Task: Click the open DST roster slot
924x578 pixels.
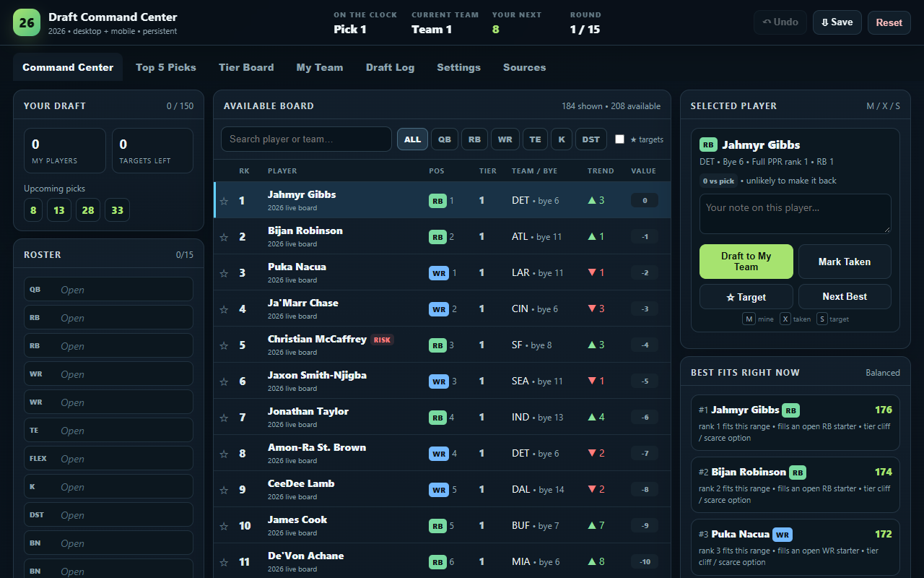Action: coord(108,515)
